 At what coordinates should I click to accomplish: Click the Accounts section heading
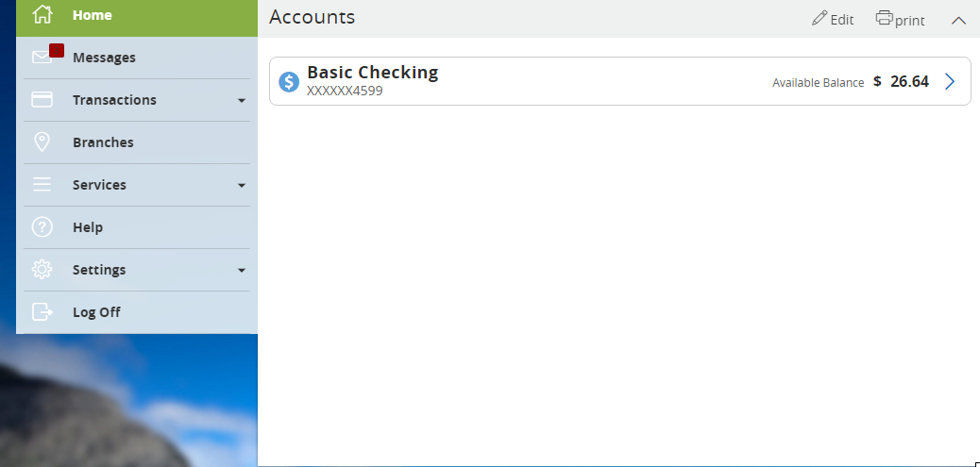pos(312,17)
